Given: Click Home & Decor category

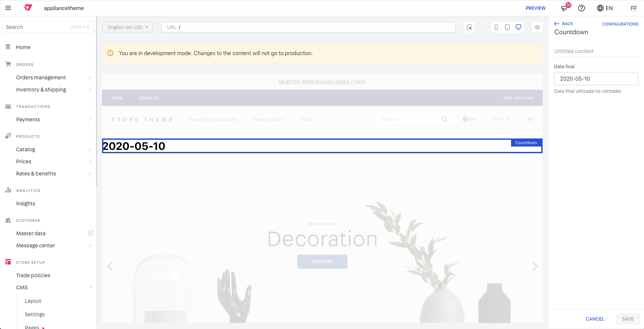Looking at the screenshot, I should 269,119.
